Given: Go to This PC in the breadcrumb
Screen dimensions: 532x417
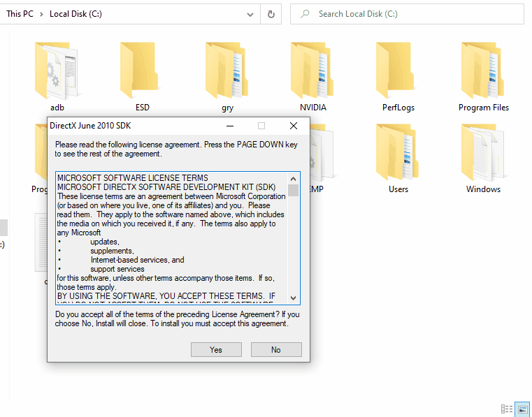Looking at the screenshot, I should tap(20, 14).
